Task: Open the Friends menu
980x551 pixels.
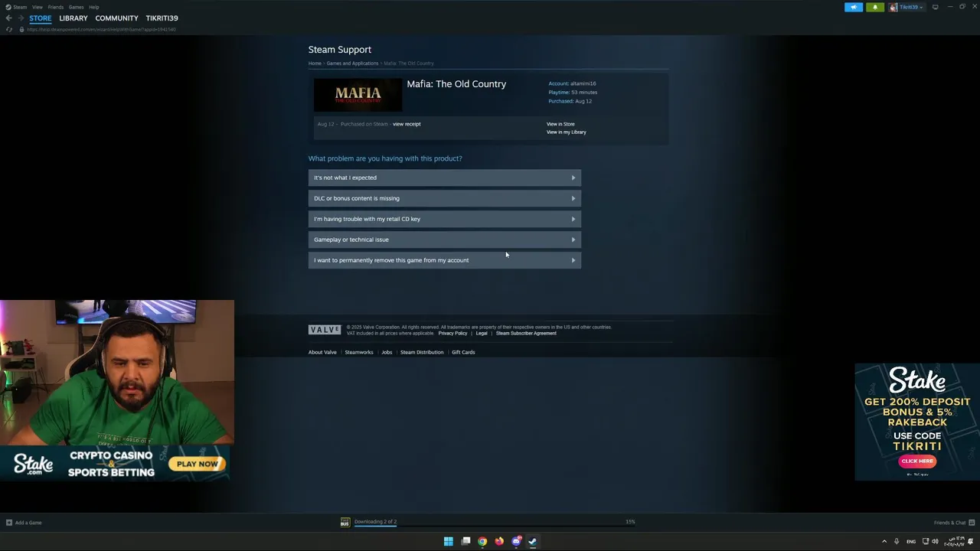Action: click(56, 7)
